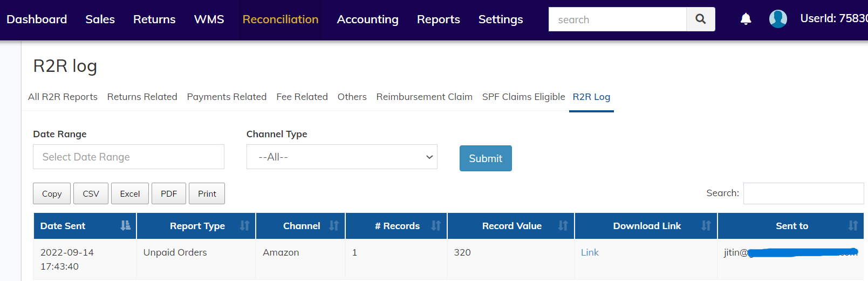
Task: Export table as CSV
Action: pos(91,193)
